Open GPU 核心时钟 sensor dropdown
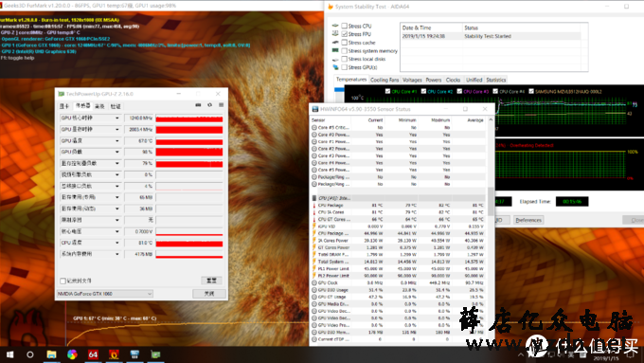644x363 pixels. [117, 118]
